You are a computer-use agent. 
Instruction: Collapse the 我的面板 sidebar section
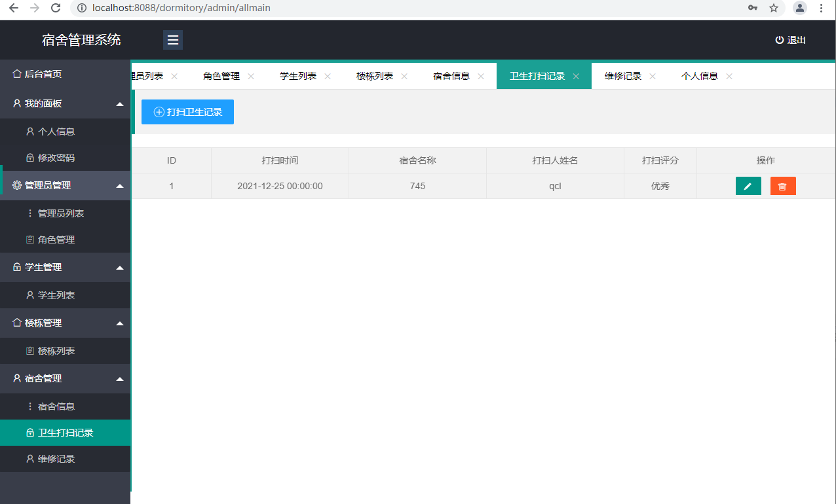(x=119, y=104)
